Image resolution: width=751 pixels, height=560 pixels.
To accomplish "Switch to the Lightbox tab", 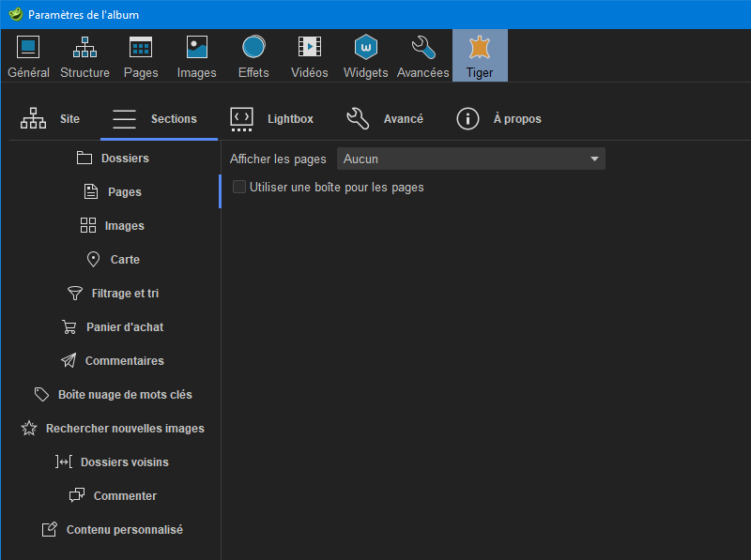I will click(272, 119).
